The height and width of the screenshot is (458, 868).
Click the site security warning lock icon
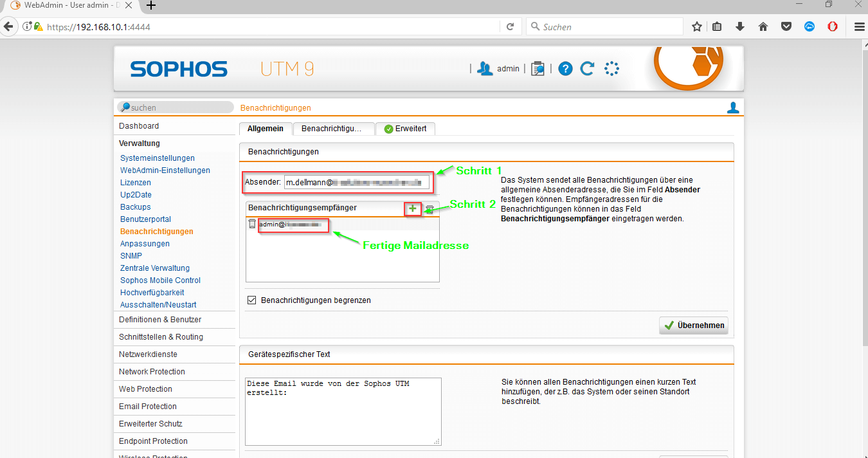39,27
